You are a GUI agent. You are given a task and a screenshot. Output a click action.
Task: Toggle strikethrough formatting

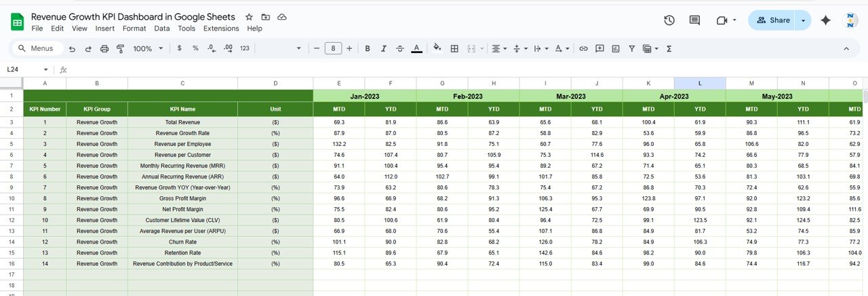[x=400, y=49]
